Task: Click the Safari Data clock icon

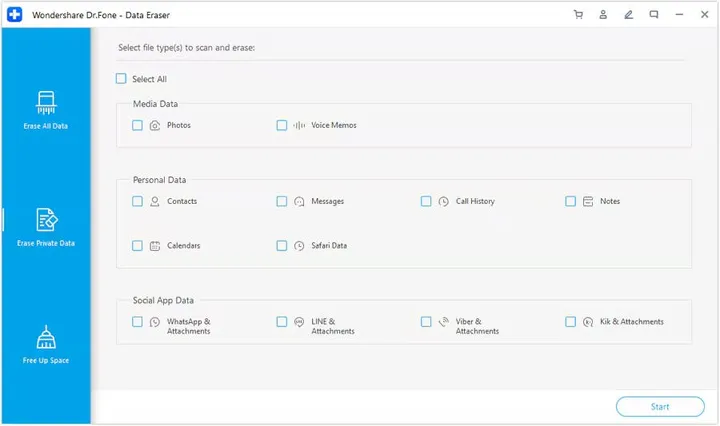Action: [x=299, y=246]
